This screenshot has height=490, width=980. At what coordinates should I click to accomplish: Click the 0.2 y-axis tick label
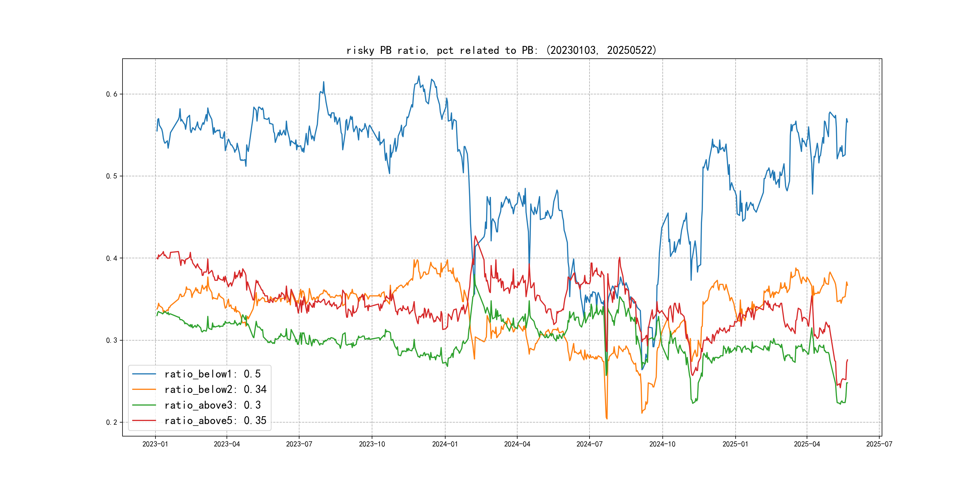(x=112, y=422)
